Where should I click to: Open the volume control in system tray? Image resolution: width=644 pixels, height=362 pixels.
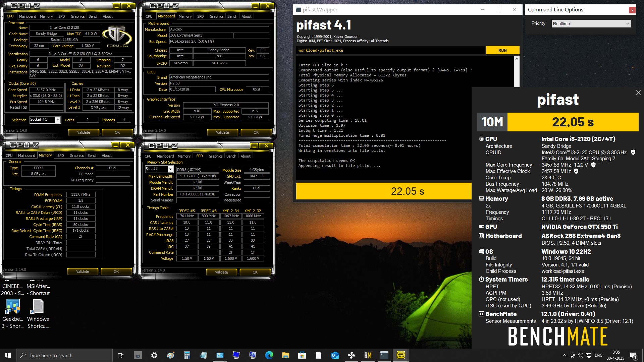[580, 355]
